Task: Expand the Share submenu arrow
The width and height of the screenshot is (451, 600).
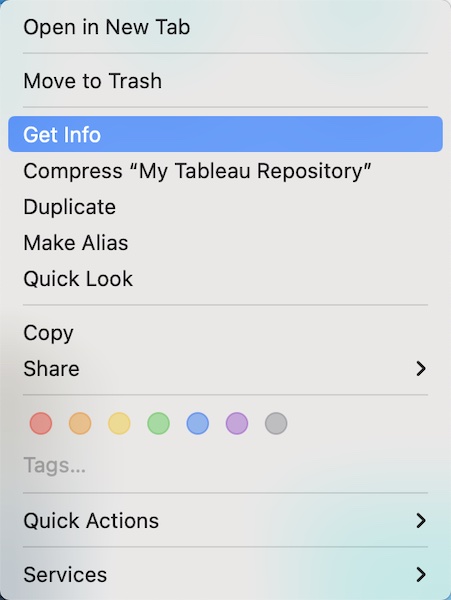Action: (x=421, y=368)
